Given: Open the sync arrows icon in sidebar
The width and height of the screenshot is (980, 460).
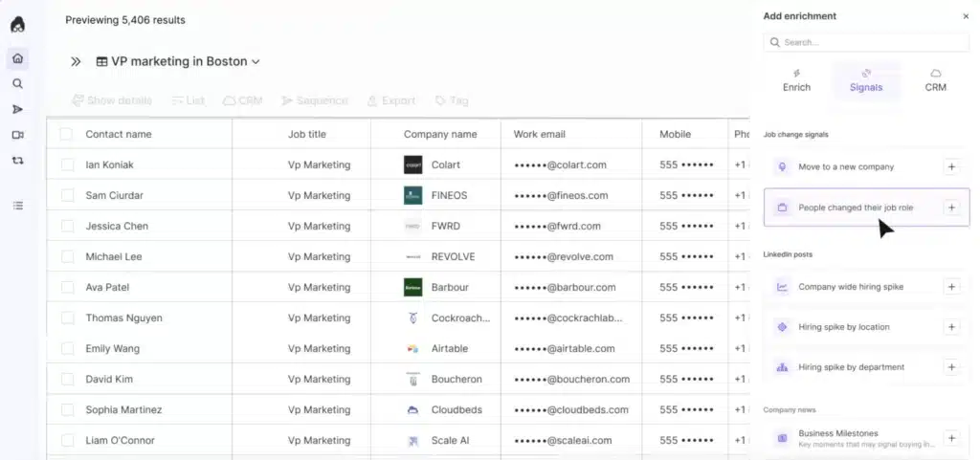Looking at the screenshot, I should pyautogui.click(x=17, y=161).
